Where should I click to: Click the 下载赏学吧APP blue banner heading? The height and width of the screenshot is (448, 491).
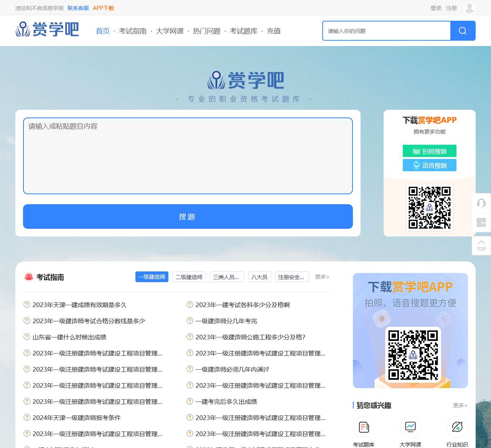click(410, 287)
